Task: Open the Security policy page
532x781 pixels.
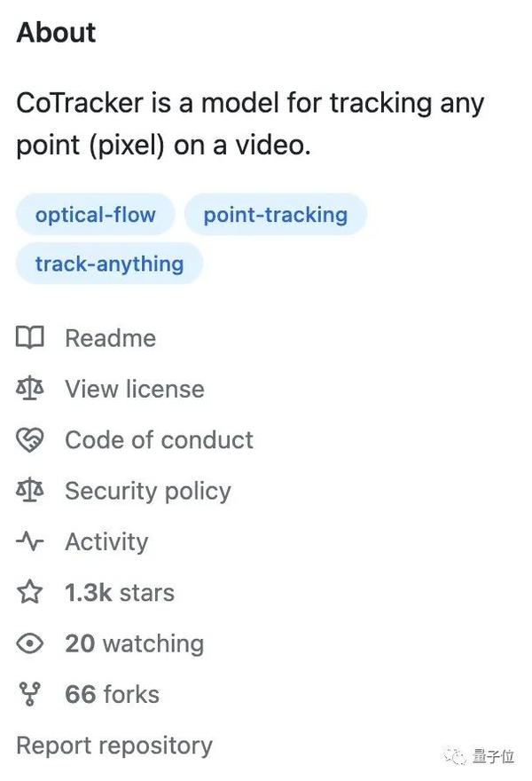Action: pyautogui.click(x=147, y=491)
